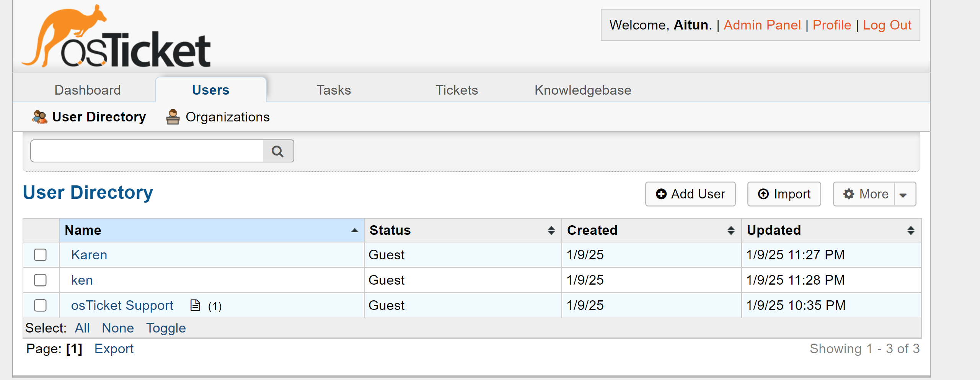The height and width of the screenshot is (380, 980).
Task: Toggle the Name column sort arrow
Action: 354,230
